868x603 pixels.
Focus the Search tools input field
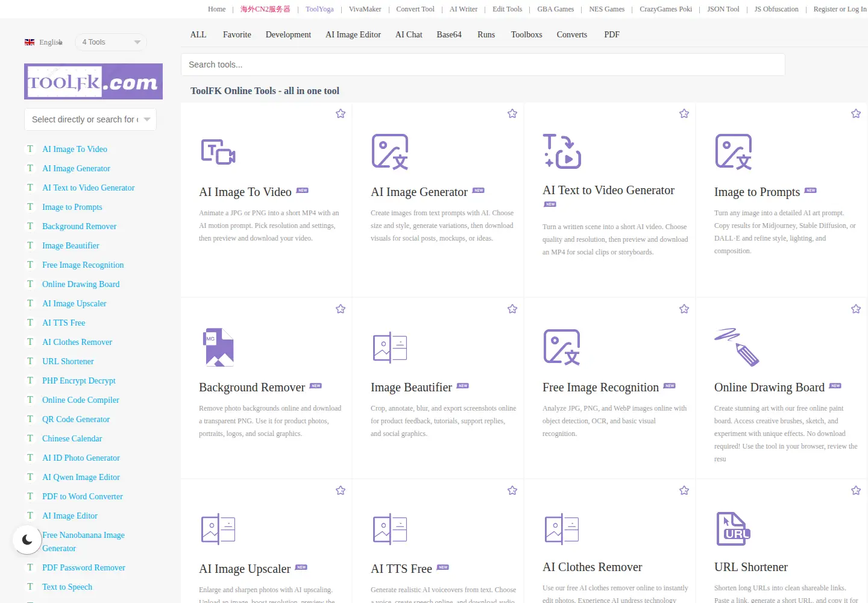(x=483, y=65)
